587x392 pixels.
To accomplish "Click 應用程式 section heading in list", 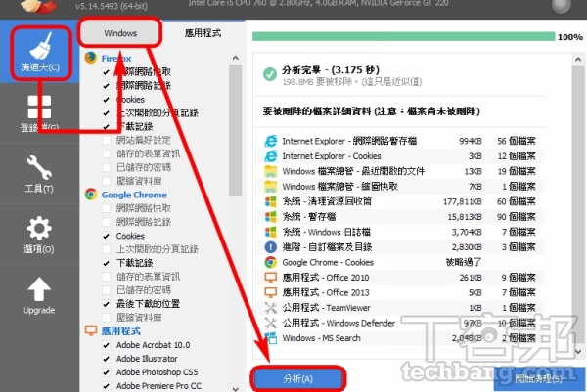I will click(x=121, y=331).
